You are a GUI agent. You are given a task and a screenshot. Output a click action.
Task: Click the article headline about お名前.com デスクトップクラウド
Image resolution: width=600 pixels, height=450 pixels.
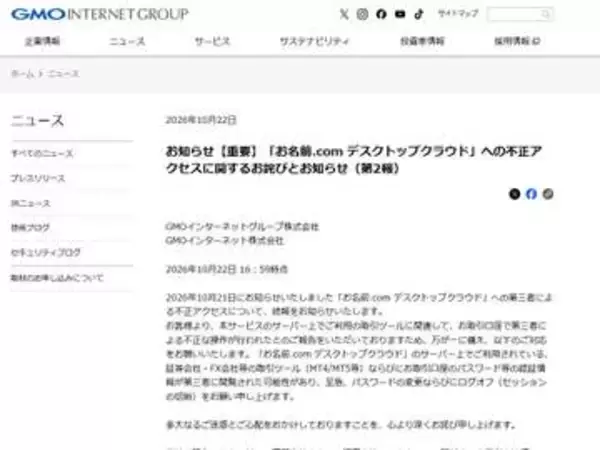click(354, 160)
